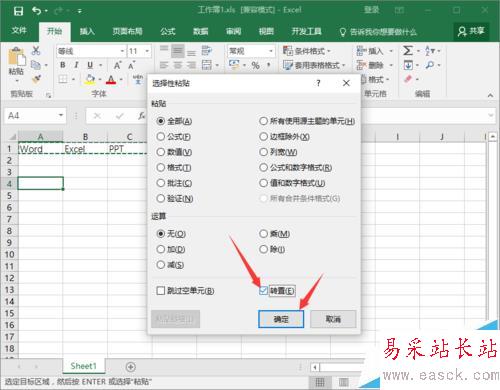The width and height of the screenshot is (500, 390).
Task: Open the font name dropdown
Action: [x=122, y=51]
